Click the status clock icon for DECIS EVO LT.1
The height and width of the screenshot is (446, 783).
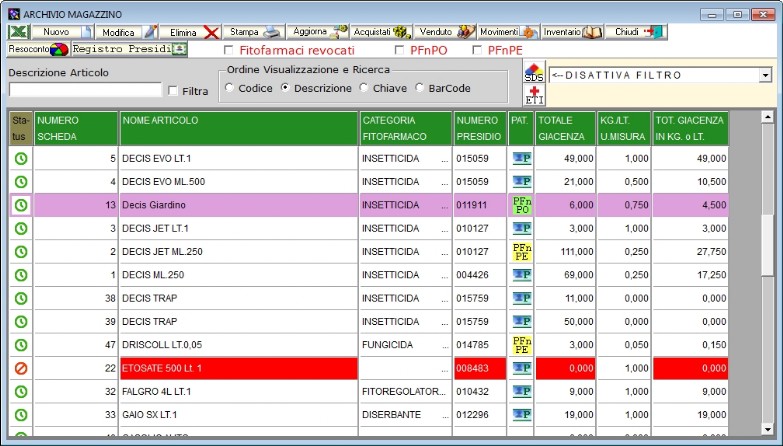tap(21, 159)
